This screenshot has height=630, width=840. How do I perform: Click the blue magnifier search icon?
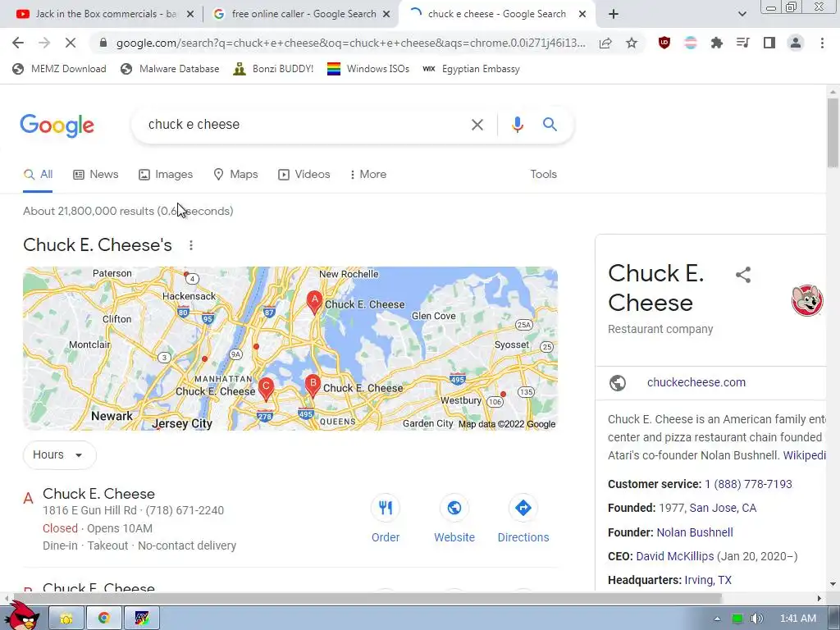coord(550,125)
